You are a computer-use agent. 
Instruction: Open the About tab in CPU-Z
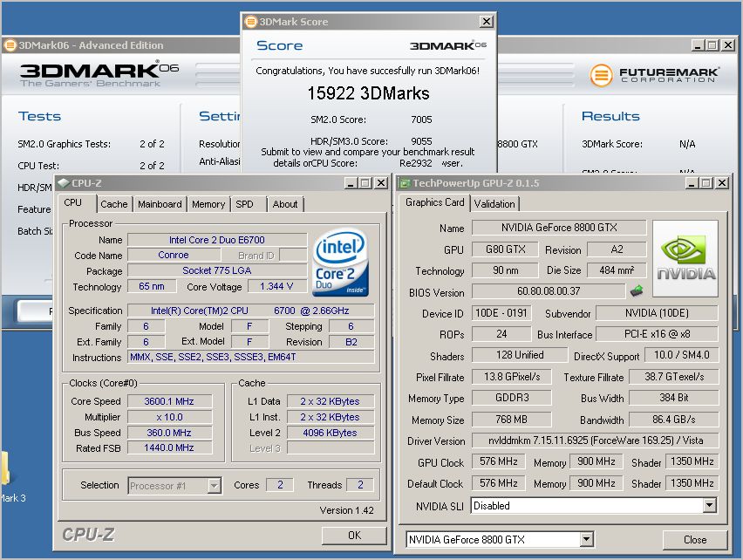click(x=285, y=204)
